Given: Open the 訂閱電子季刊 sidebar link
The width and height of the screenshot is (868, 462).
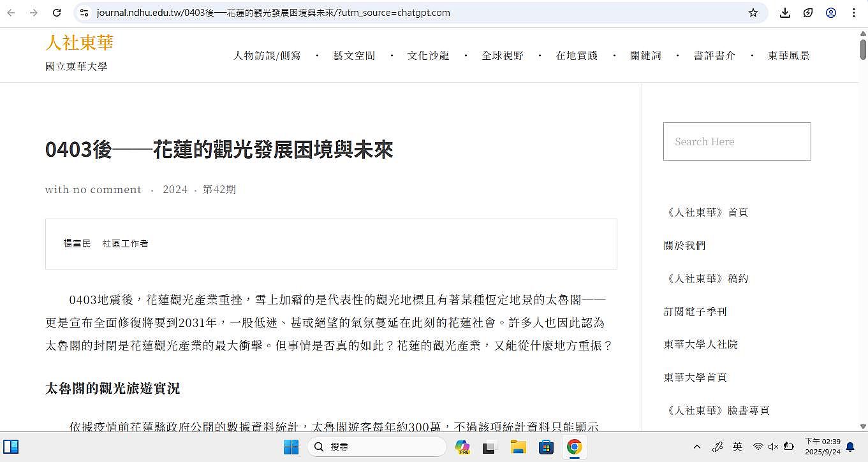Looking at the screenshot, I should pyautogui.click(x=695, y=312).
